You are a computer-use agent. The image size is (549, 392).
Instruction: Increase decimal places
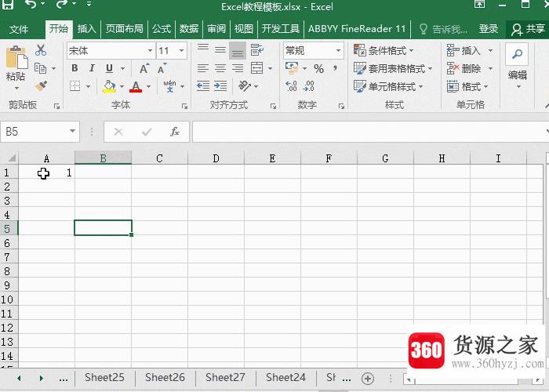[x=291, y=86]
